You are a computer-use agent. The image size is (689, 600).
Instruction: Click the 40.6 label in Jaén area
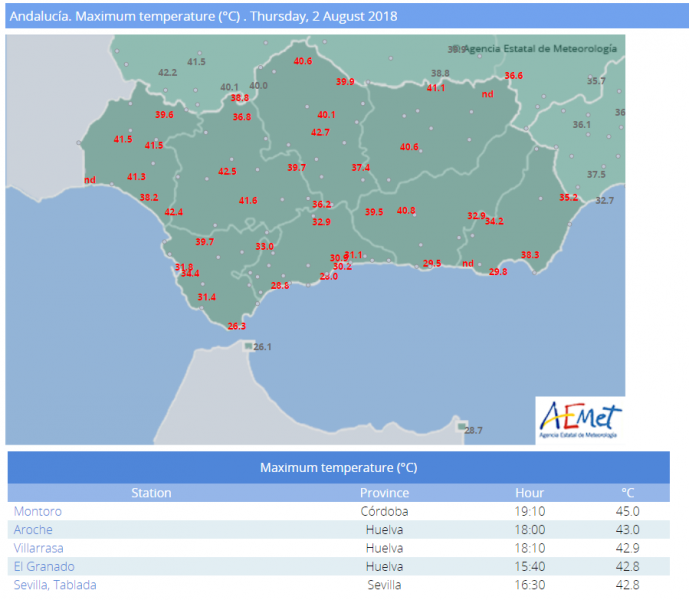409,147
